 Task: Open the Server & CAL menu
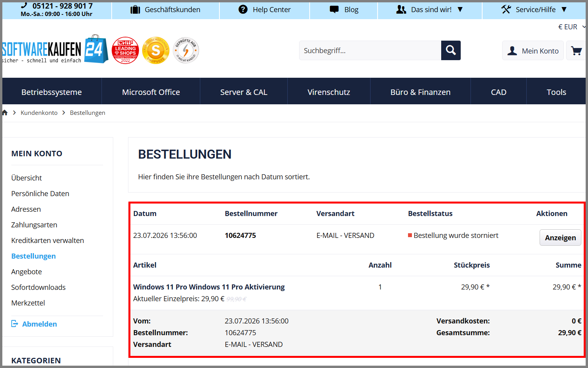pyautogui.click(x=244, y=92)
